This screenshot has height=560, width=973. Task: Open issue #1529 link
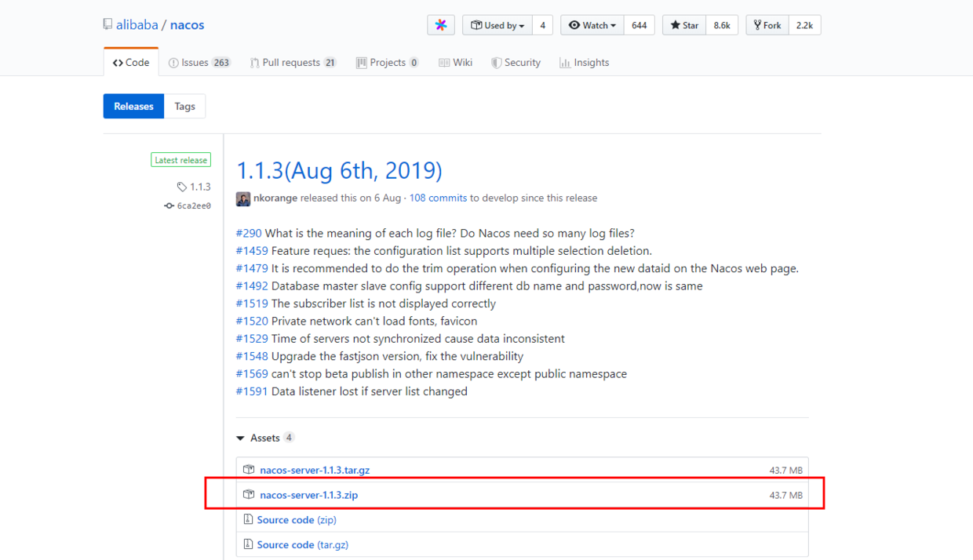252,339
